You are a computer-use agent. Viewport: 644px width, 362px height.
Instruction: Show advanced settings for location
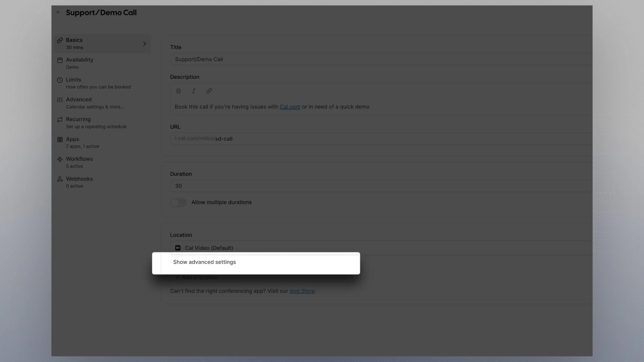(x=204, y=262)
